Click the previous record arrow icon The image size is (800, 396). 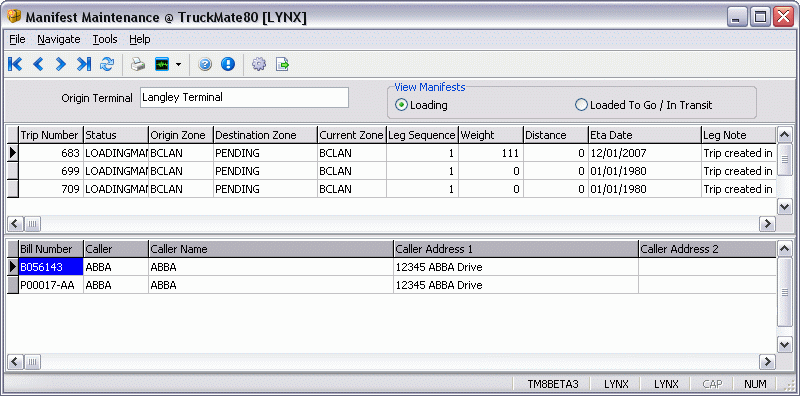pos(38,64)
